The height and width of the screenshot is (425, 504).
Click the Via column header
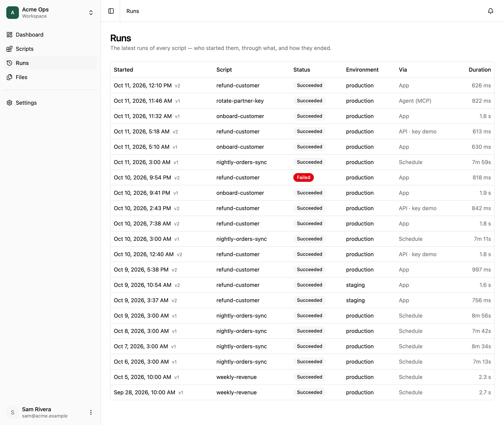click(403, 70)
